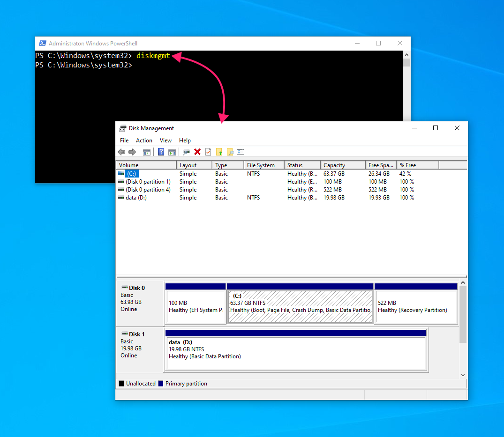Click Show/Hide Action Pane toolbar icon
This screenshot has width=504, height=437.
tap(172, 152)
